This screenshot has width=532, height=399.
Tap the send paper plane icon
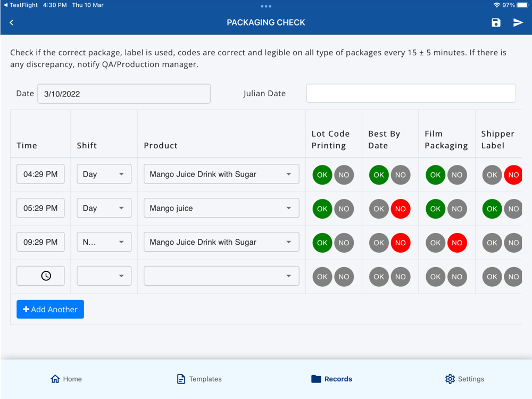click(518, 22)
